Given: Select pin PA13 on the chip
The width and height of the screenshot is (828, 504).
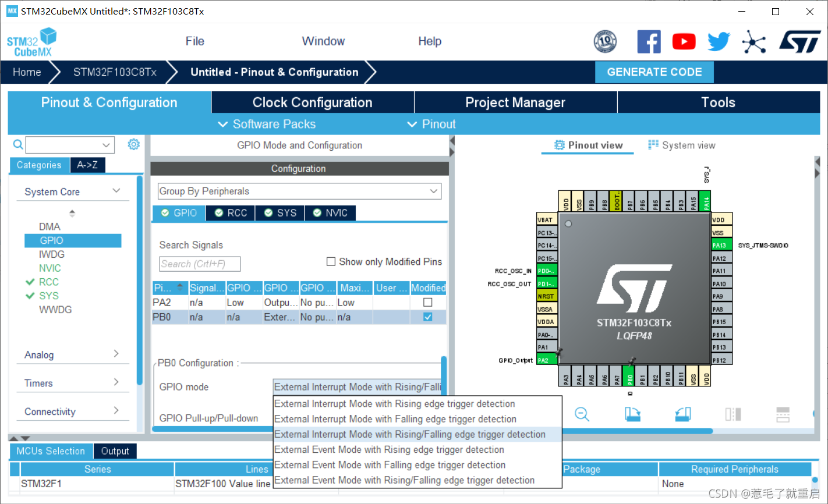Looking at the screenshot, I should pyautogui.click(x=722, y=246).
